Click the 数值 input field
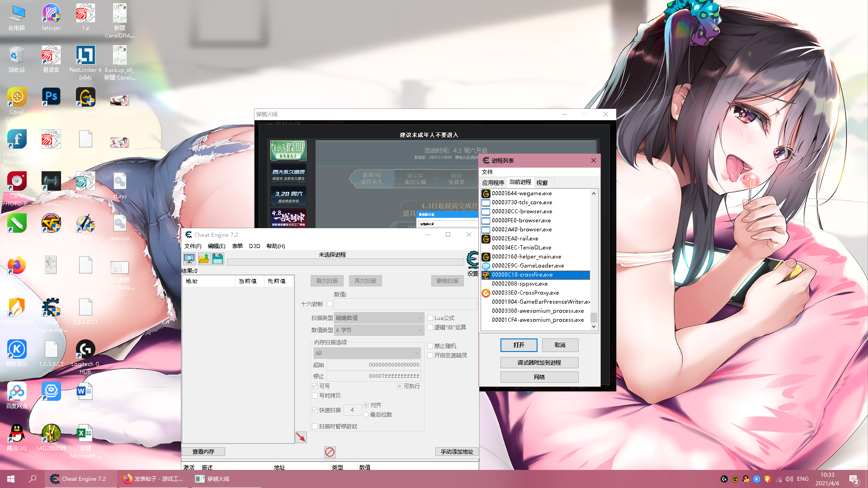Viewport: 868px width, 488px height. pos(405,304)
